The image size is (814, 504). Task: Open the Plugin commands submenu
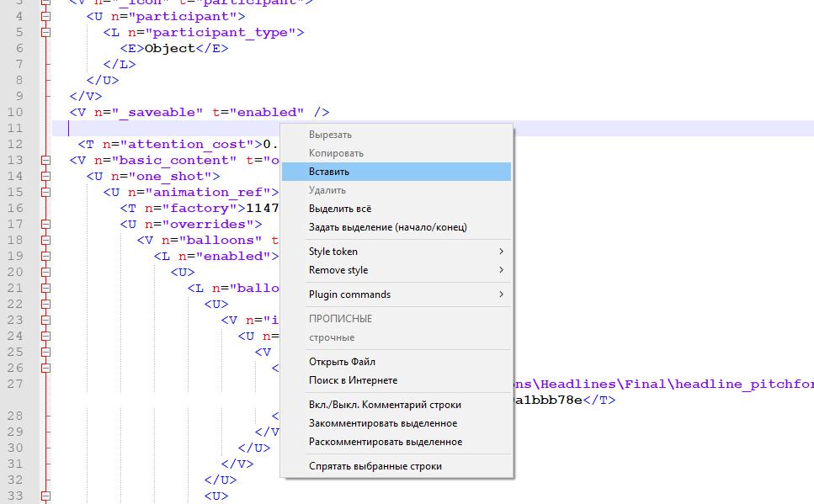[x=349, y=294]
